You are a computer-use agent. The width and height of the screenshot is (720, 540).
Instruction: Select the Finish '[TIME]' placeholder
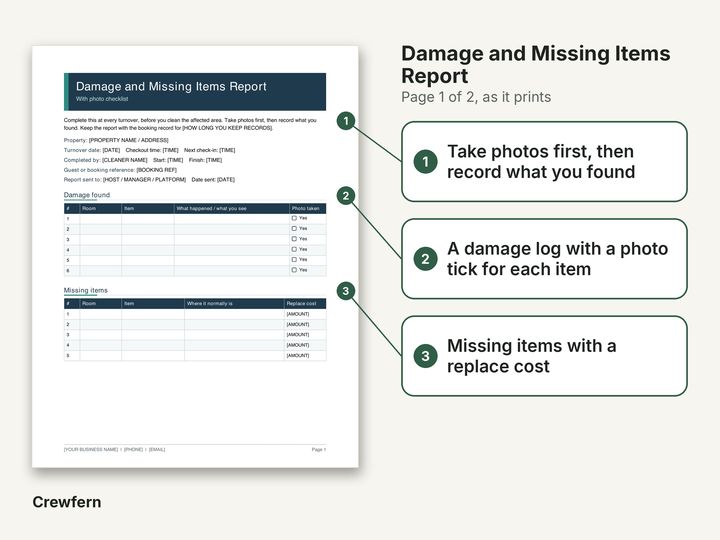point(214,160)
